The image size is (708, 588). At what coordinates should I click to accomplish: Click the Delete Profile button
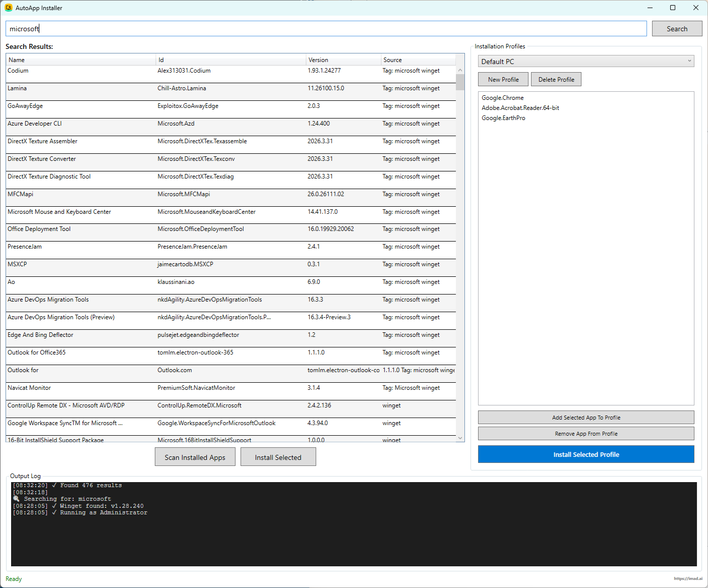tap(556, 79)
